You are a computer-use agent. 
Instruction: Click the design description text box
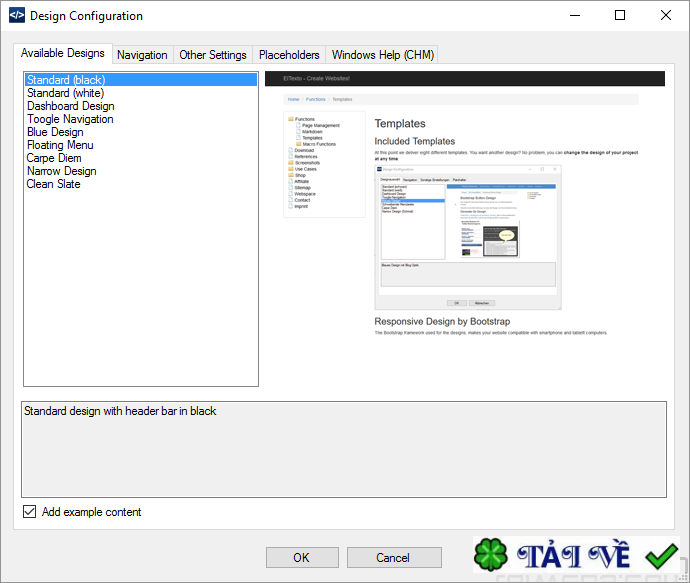[344, 449]
